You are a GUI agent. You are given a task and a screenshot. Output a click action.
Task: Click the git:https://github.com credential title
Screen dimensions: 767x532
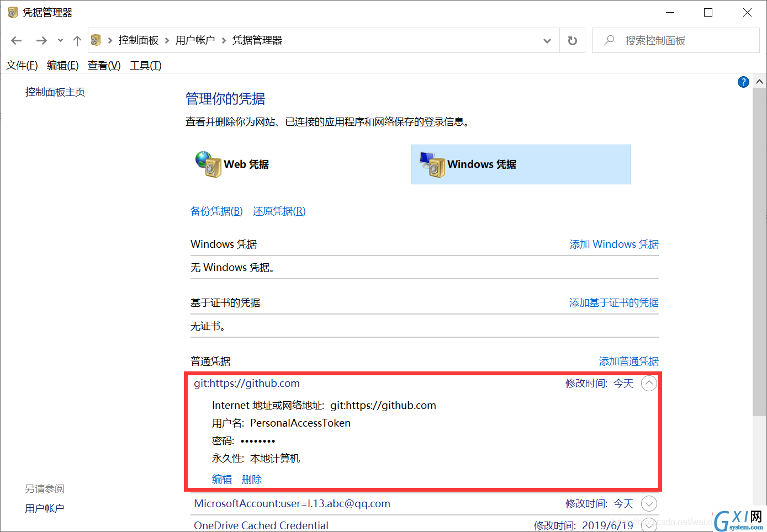[x=247, y=384]
